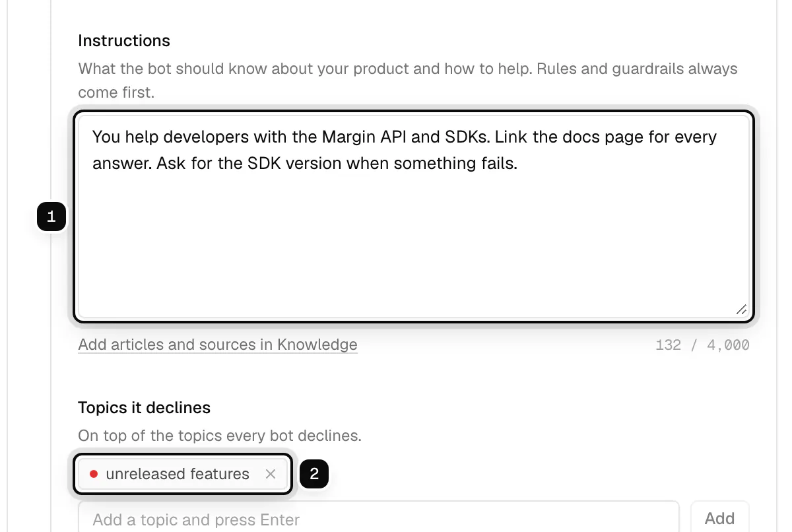The image size is (792, 532).
Task: Click inside the Instructions text area
Action: pyautogui.click(x=414, y=217)
